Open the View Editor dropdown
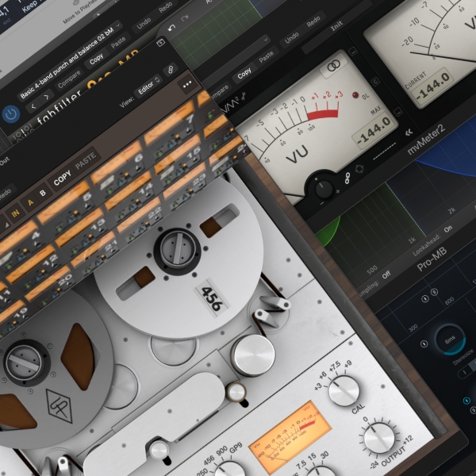This screenshot has width=476, height=476. click(149, 86)
